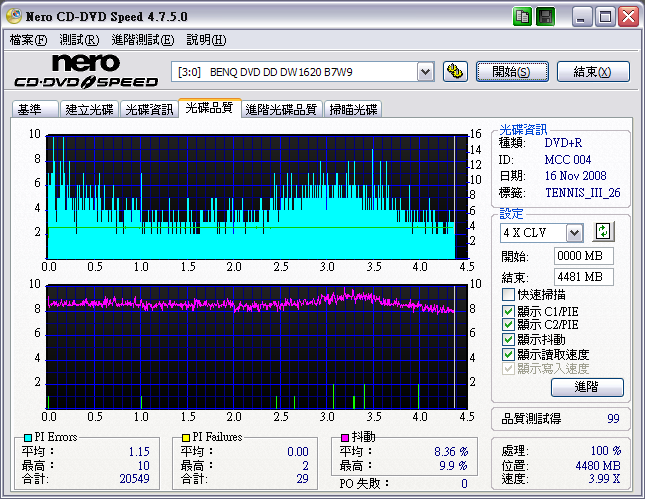645x499 pixels.
Task: Click the position value 4480 MB
Action: [598, 466]
